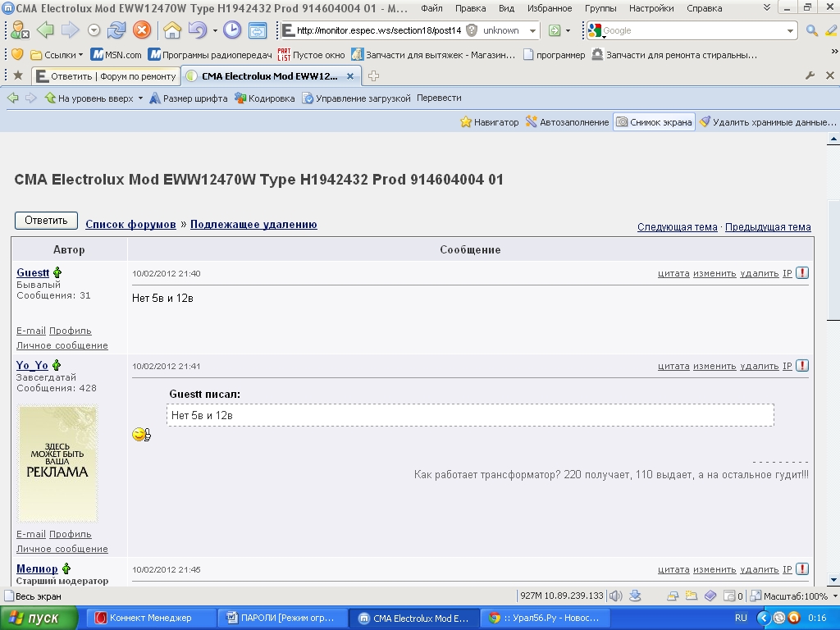
Task: Mute sound via status bar speaker icon
Action: 615,596
